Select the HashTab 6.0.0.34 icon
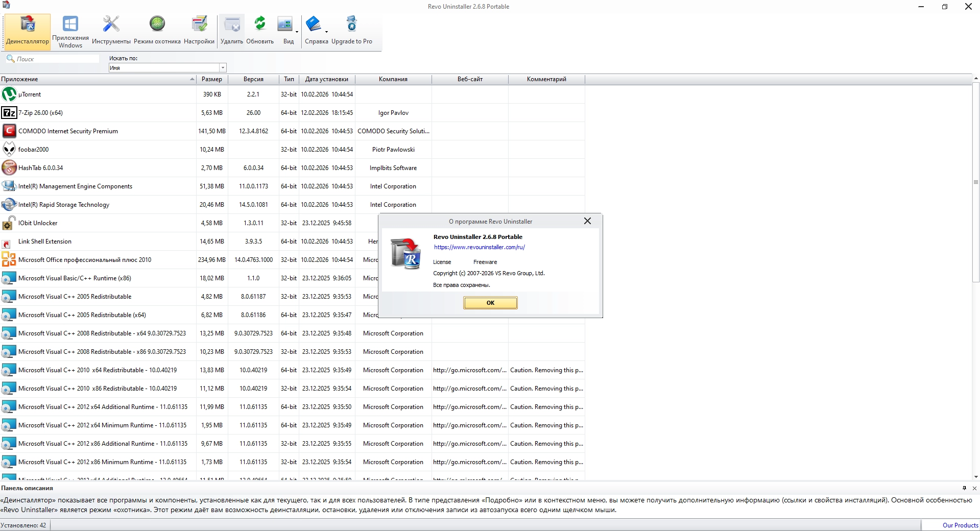 click(9, 168)
